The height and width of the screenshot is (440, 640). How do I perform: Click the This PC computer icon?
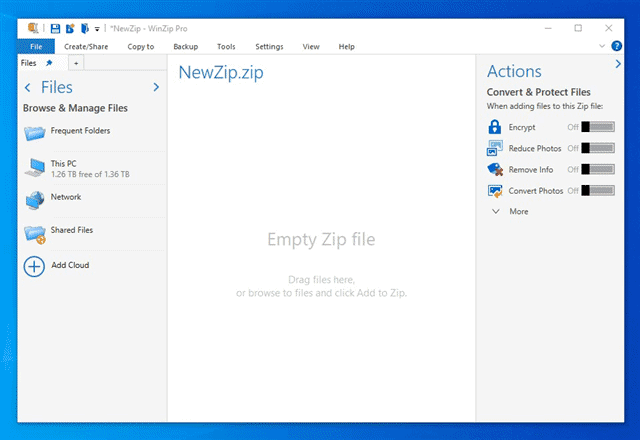pyautogui.click(x=35, y=168)
